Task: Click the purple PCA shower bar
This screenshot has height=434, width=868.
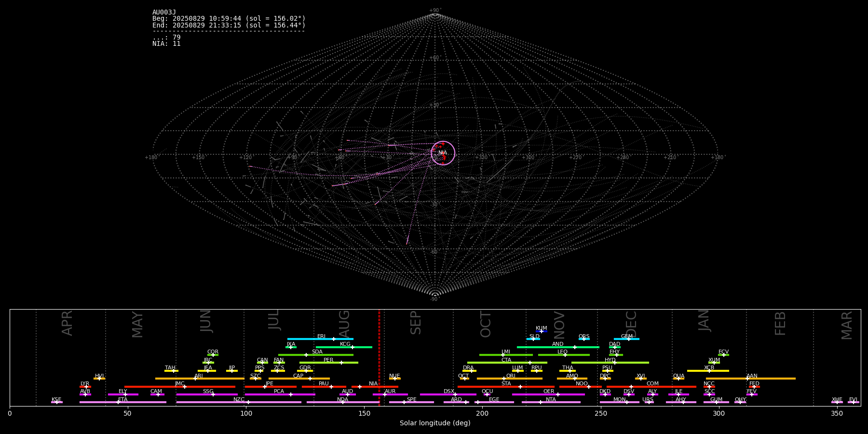Action: pos(280,394)
